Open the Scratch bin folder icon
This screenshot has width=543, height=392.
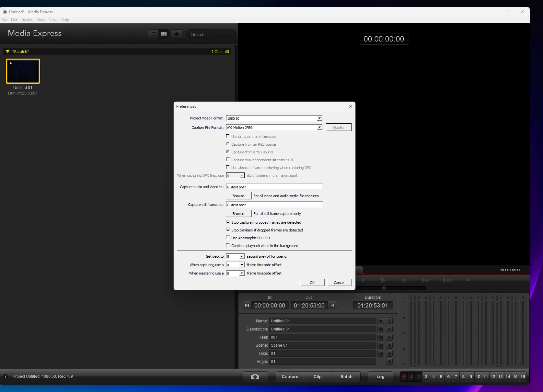227,51
